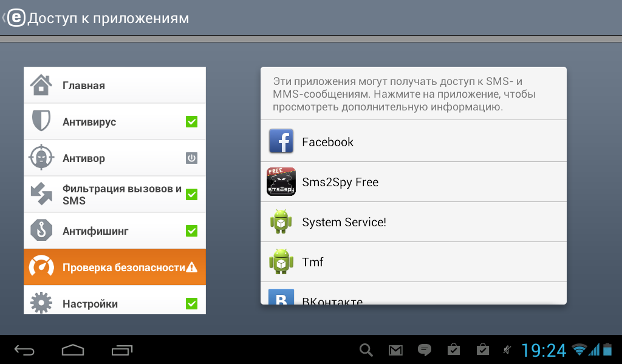Open the recent apps navigation button
This screenshot has height=364, width=622.
point(121,350)
